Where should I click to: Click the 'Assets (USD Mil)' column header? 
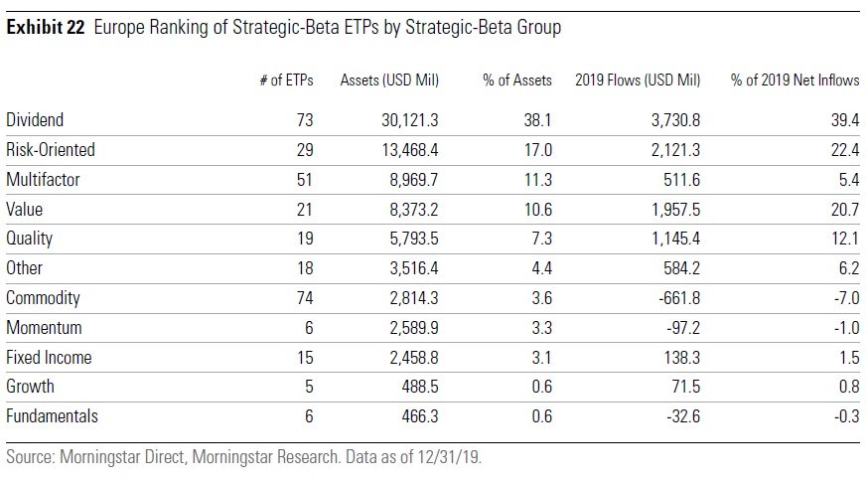click(x=389, y=80)
